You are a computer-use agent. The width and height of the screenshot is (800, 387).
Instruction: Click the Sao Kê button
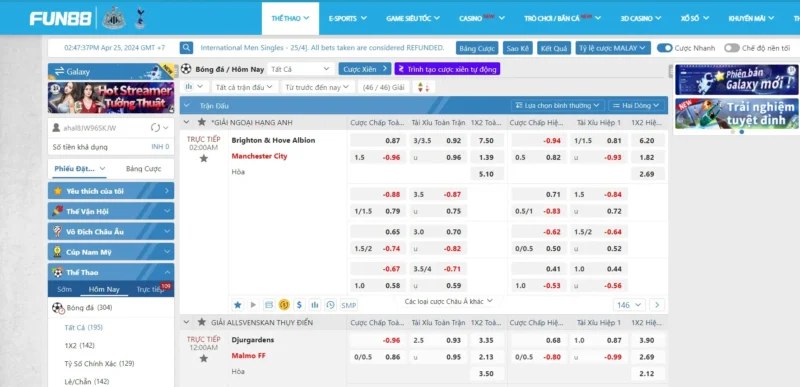(518, 48)
